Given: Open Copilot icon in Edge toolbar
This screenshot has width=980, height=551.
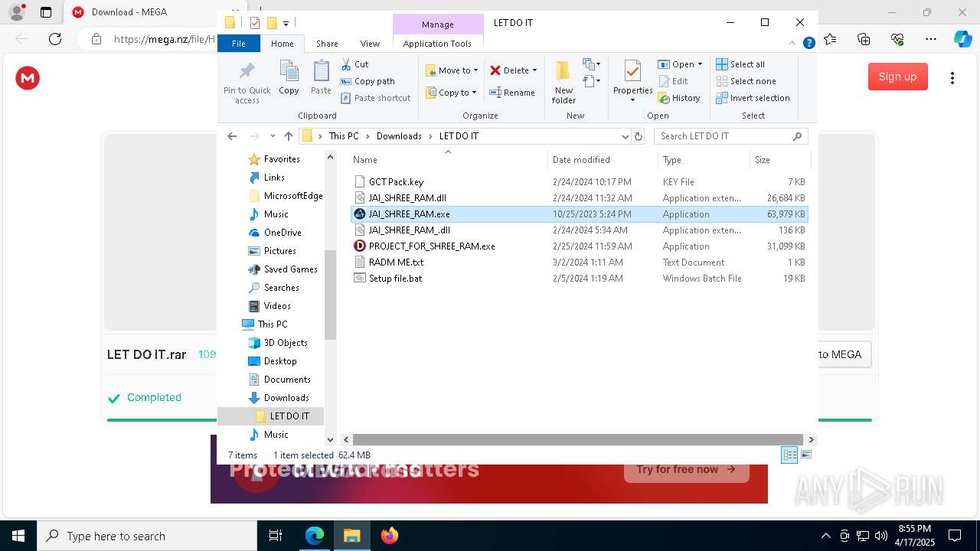Looking at the screenshot, I should pos(962,39).
